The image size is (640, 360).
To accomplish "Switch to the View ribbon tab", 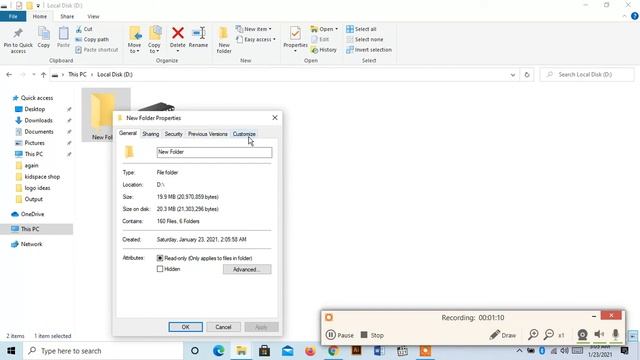I will [93, 16].
